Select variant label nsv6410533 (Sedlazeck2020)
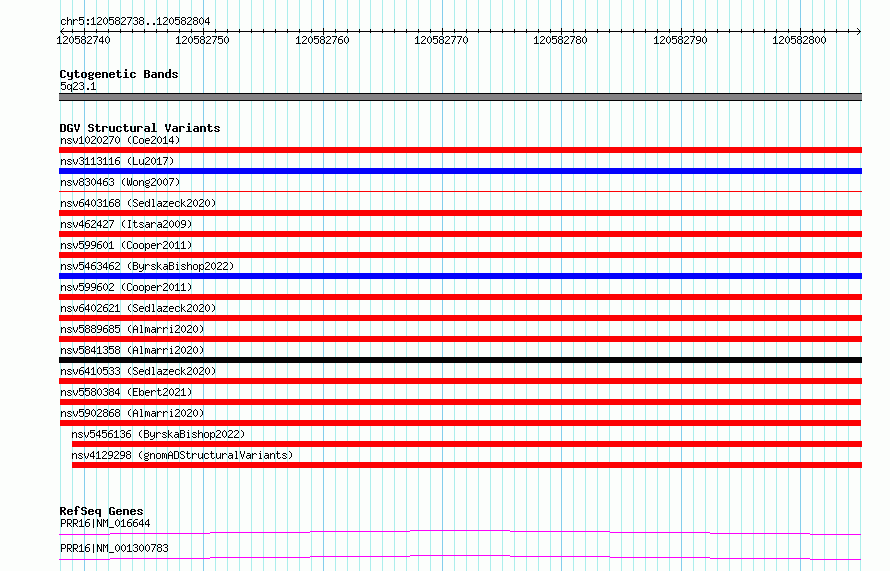Screen dimensions: 890x571 click(x=138, y=371)
